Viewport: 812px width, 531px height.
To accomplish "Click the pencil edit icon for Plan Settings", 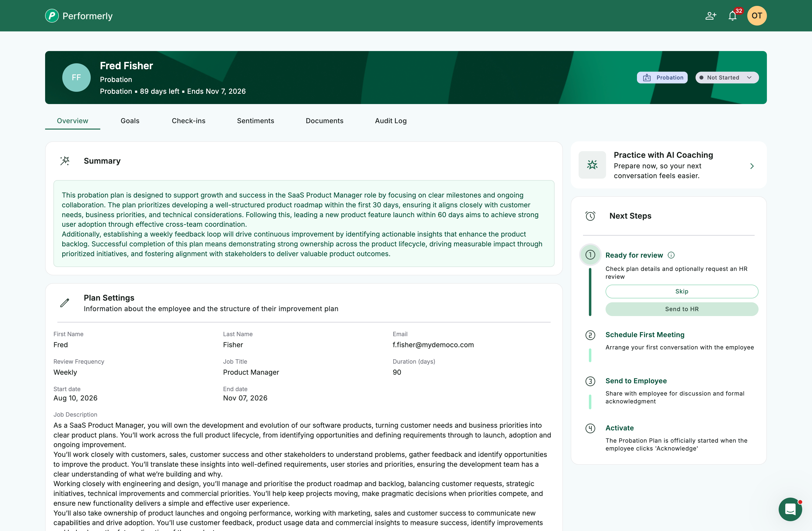I will (65, 303).
